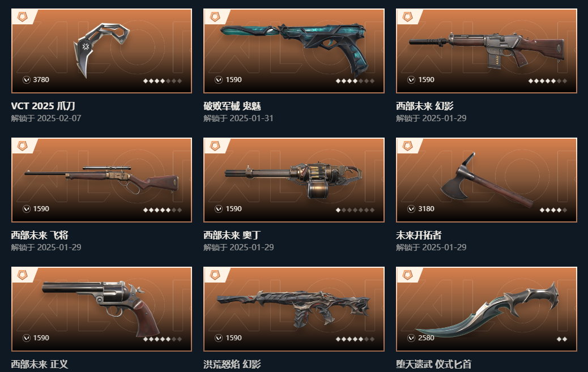
Task: Click the 未来开拓者 title label
Action: [x=419, y=235]
